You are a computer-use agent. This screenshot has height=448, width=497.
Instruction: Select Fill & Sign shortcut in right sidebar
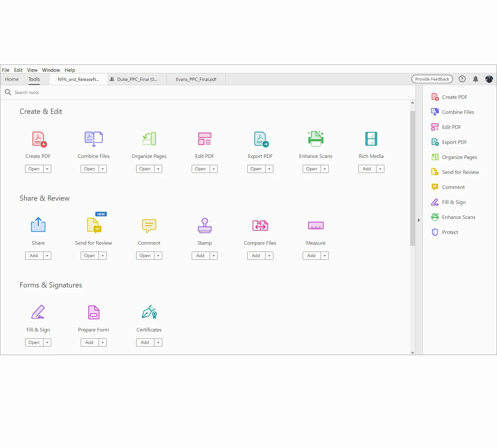coord(448,202)
